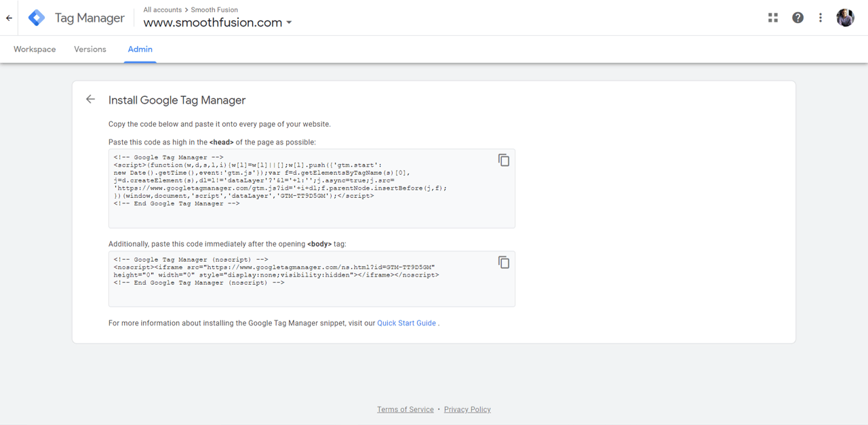Click the All accounts breadcrumb
The image size is (868, 425).
tap(163, 10)
